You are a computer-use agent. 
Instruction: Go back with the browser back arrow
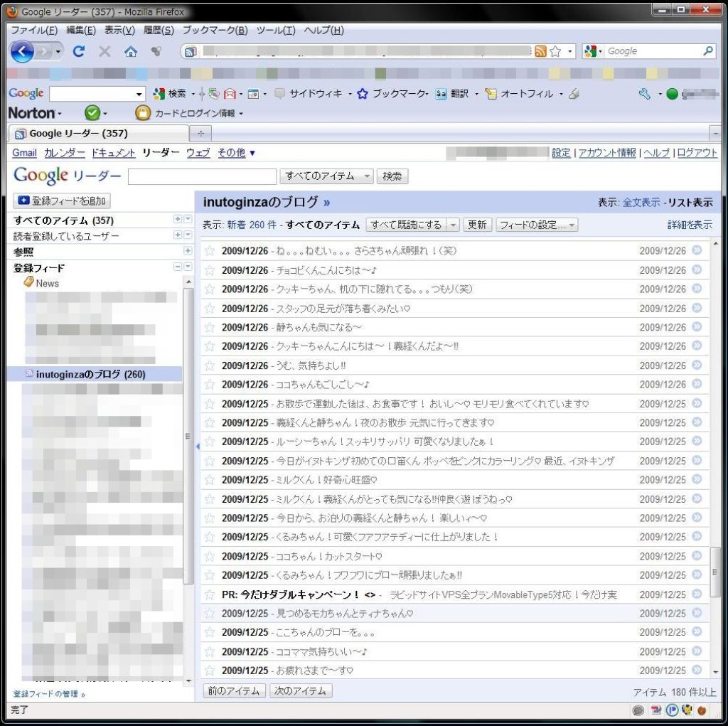[22, 52]
